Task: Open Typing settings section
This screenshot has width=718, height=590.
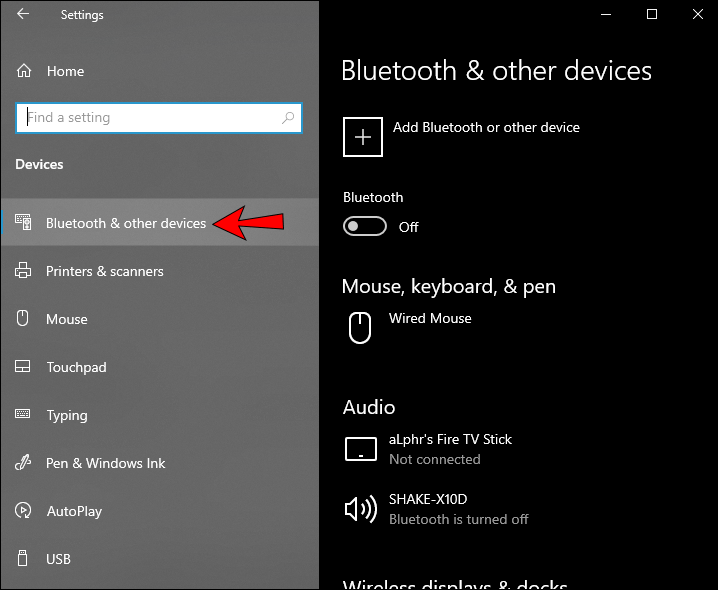Action: pos(67,415)
